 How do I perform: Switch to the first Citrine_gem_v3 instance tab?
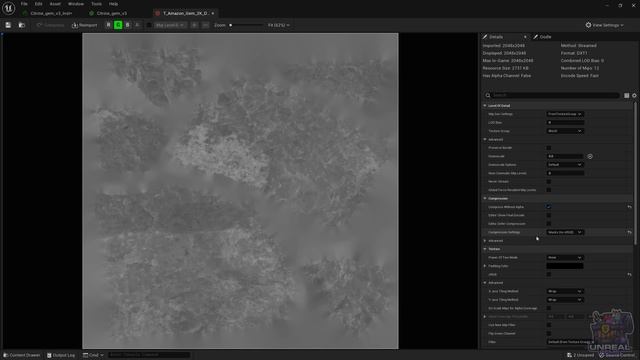pyautogui.click(x=51, y=13)
